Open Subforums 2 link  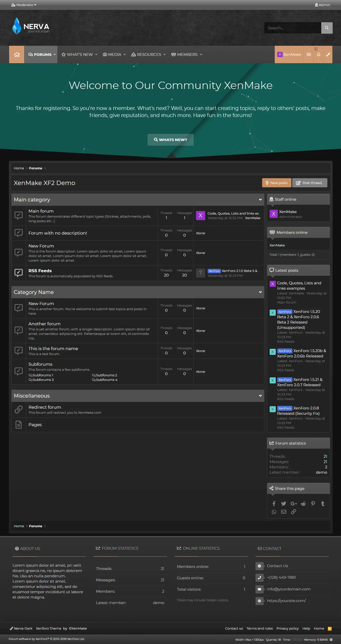[106, 375]
